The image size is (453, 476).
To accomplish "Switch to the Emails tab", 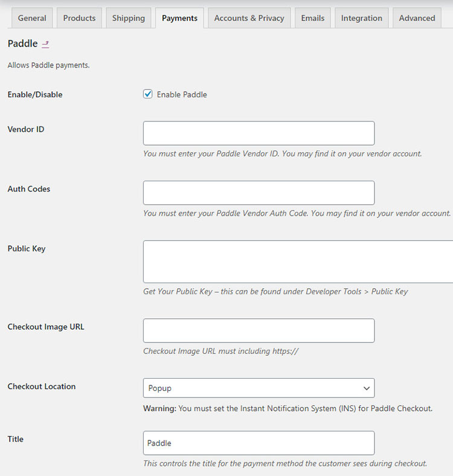I will tap(312, 18).
